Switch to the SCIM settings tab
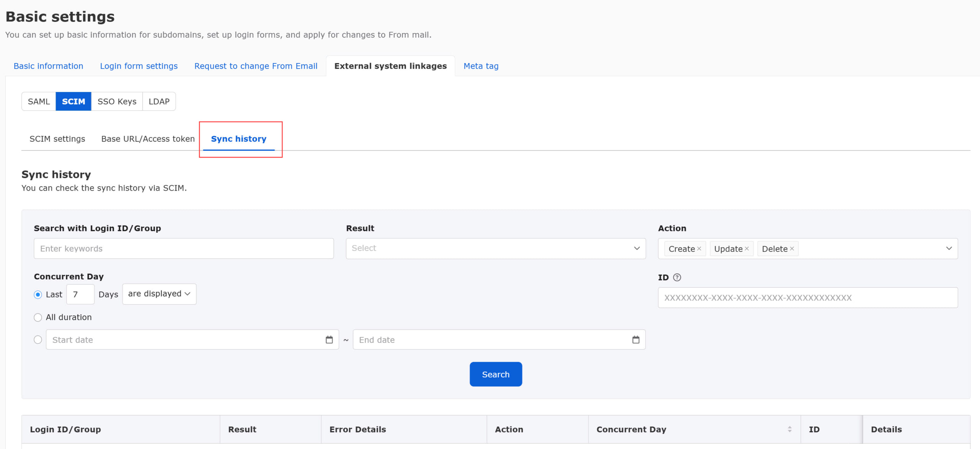980x449 pixels. pyautogui.click(x=57, y=139)
